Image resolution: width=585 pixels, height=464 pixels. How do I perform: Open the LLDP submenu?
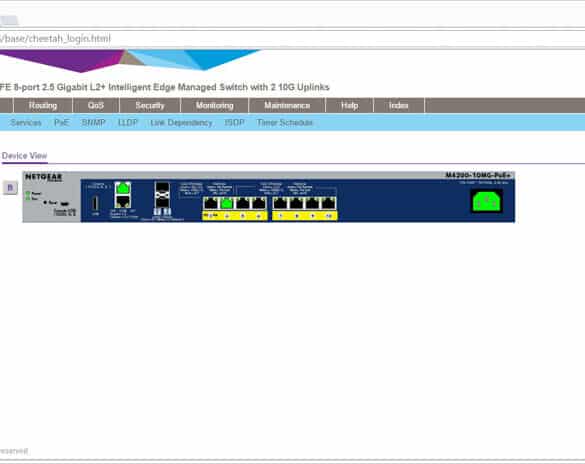(128, 123)
